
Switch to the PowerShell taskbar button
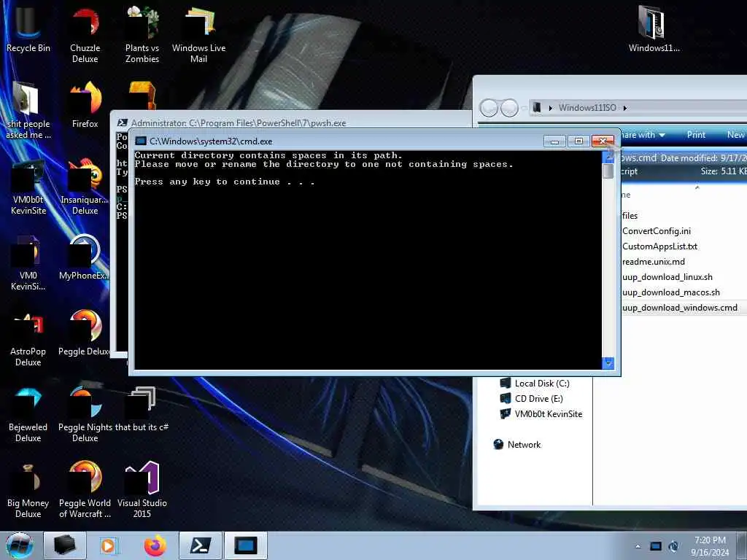point(201,545)
